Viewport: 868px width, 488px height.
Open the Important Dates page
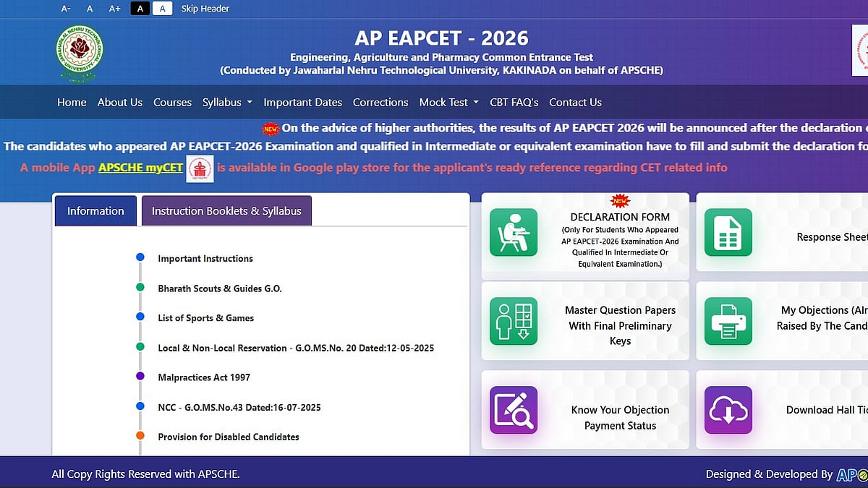click(x=303, y=103)
